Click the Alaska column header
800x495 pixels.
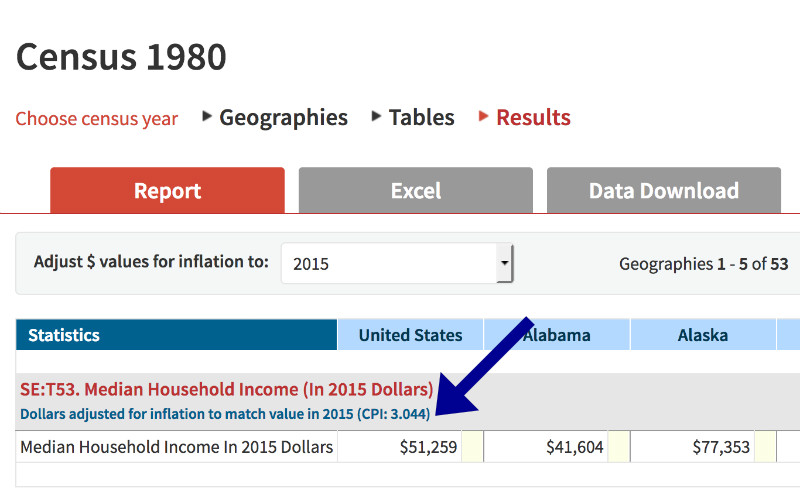pos(703,335)
